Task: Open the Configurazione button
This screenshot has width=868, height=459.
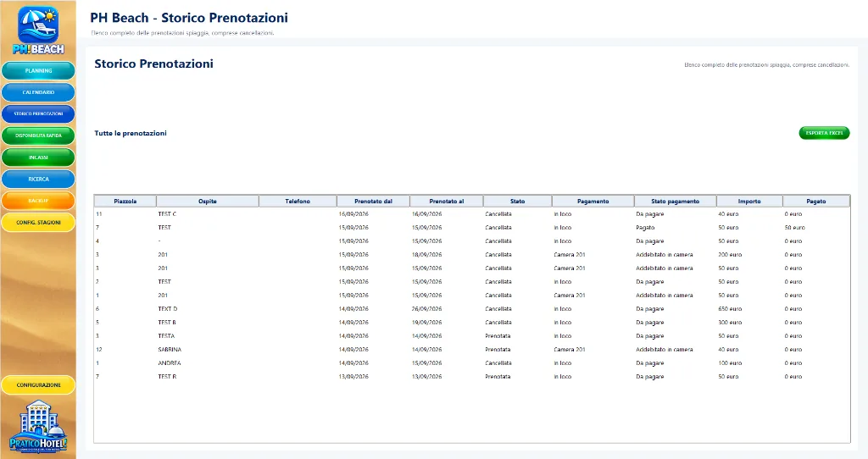Action: click(38, 384)
